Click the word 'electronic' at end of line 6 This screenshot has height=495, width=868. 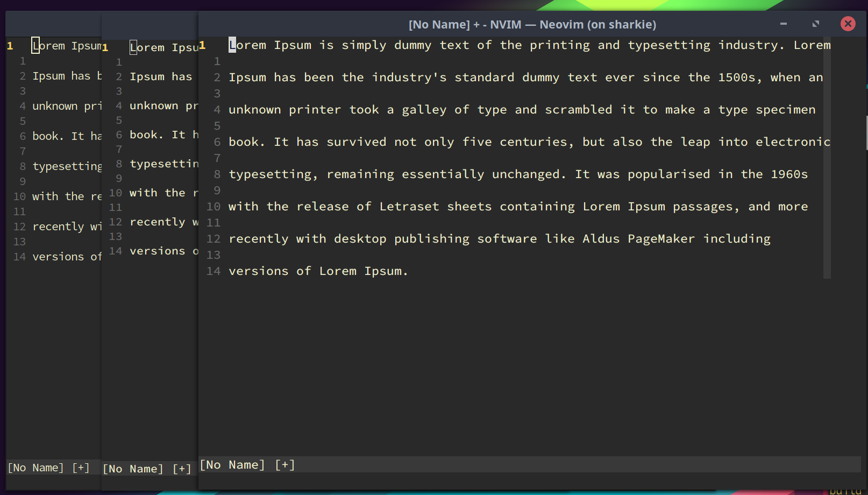point(793,142)
